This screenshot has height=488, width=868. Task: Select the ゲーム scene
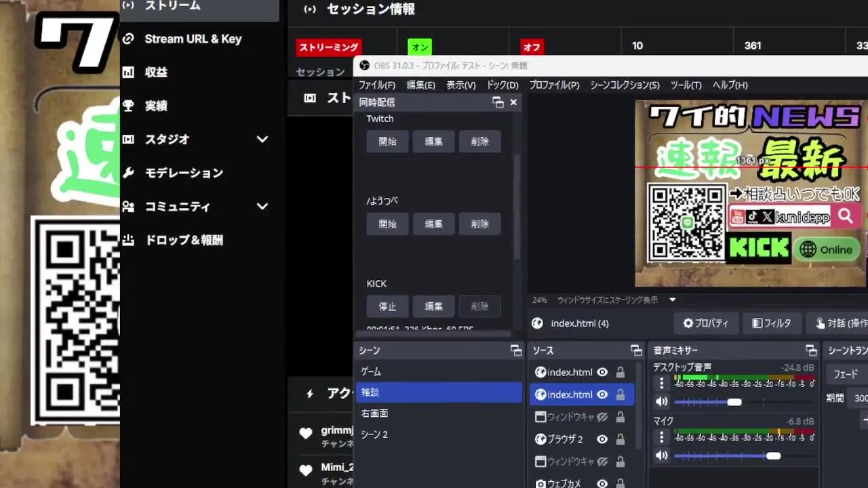pyautogui.click(x=439, y=372)
